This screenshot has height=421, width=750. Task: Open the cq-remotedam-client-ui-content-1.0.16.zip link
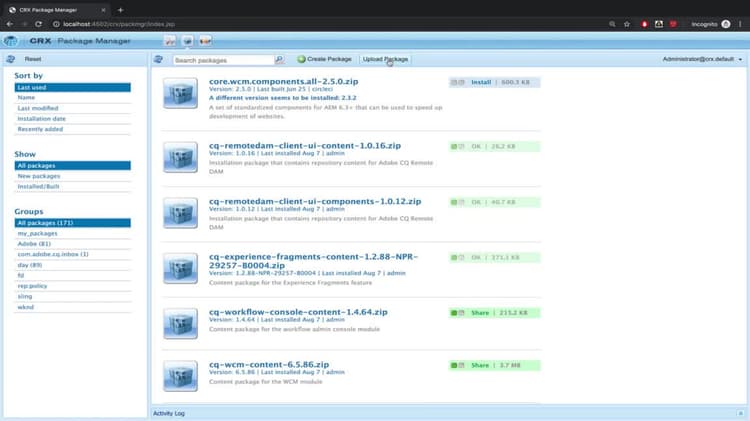(x=305, y=145)
